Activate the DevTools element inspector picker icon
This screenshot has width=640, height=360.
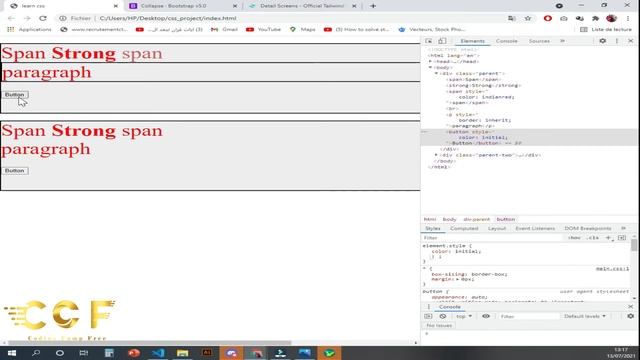(x=428, y=41)
